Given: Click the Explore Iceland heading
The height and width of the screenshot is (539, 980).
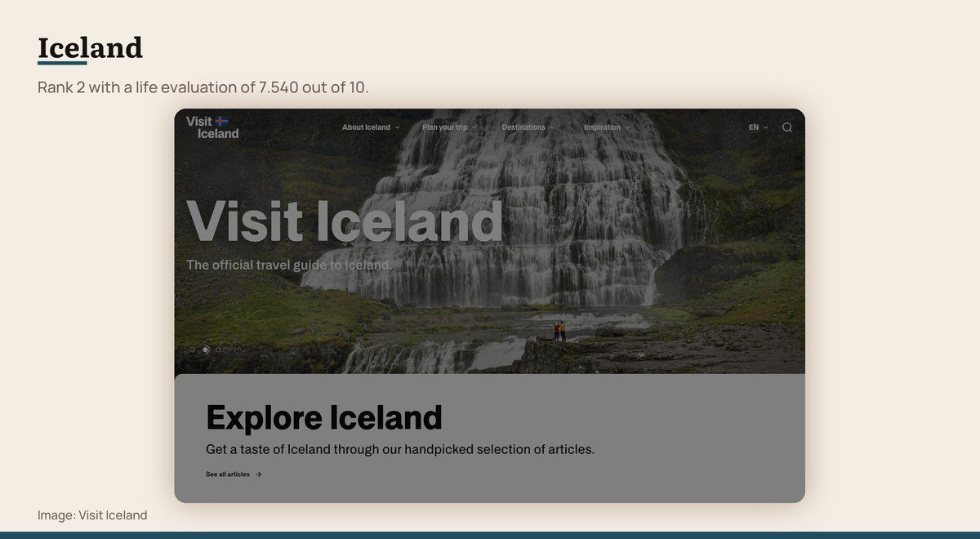Looking at the screenshot, I should (x=324, y=417).
